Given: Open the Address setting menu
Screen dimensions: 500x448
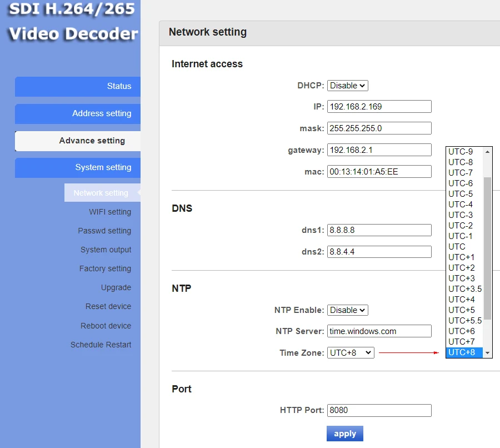Looking at the screenshot, I should tap(78, 113).
